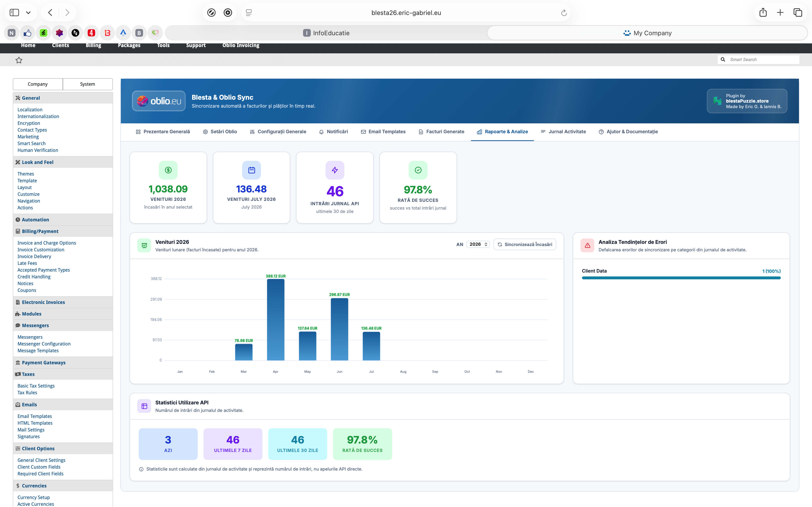Click the Client Data progress bar
Screen dimensions: 812x507
point(681,278)
